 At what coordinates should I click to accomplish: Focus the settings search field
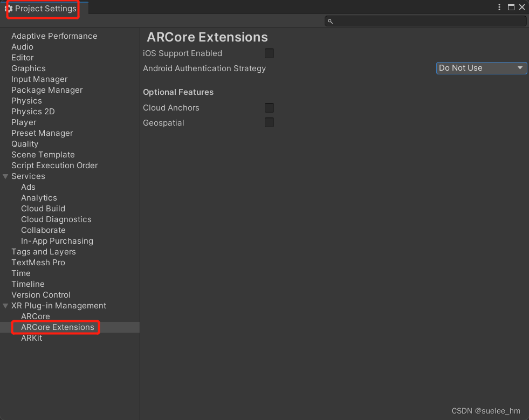(x=425, y=21)
